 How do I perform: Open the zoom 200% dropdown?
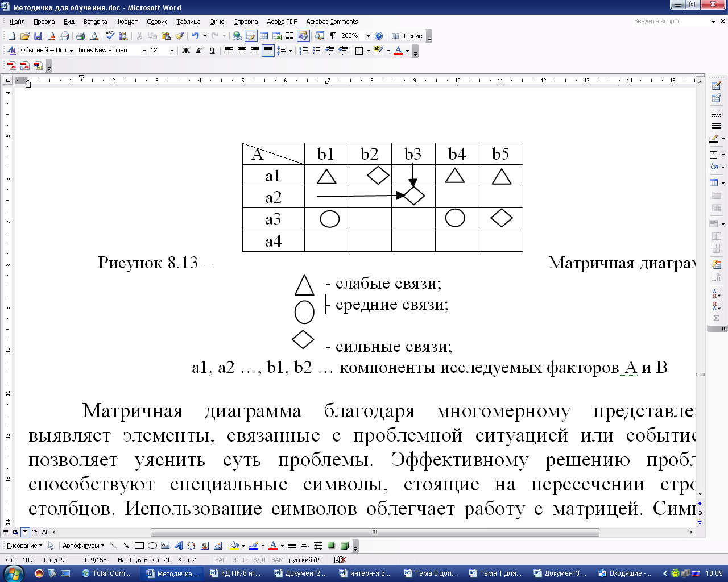pyautogui.click(x=368, y=36)
